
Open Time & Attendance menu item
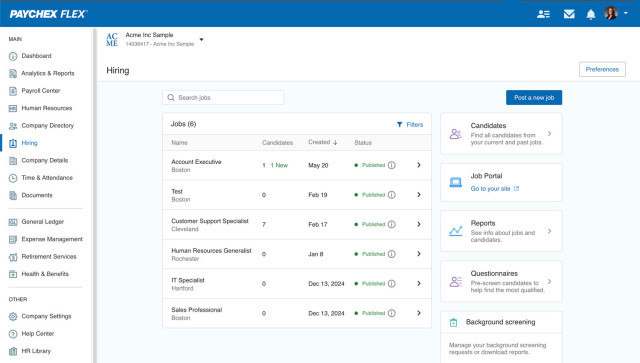pos(47,178)
